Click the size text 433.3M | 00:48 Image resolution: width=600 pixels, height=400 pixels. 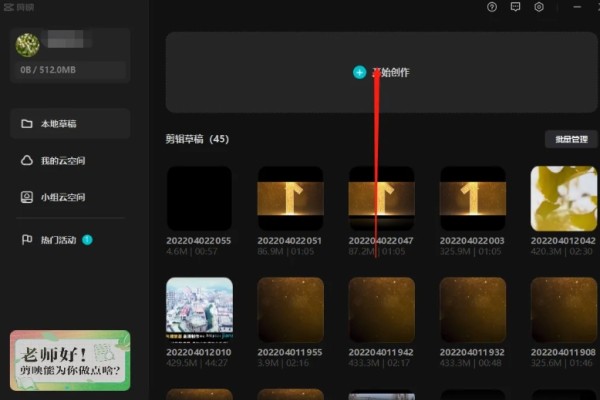click(x=470, y=363)
